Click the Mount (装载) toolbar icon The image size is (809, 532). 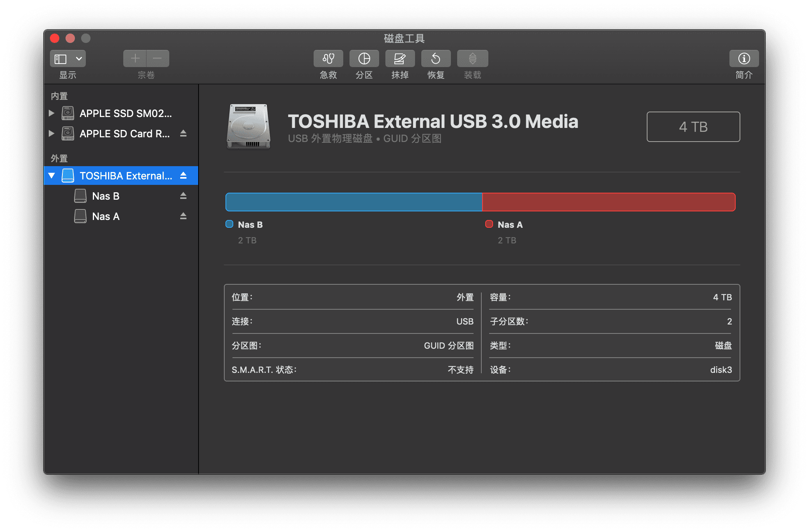tap(472, 59)
